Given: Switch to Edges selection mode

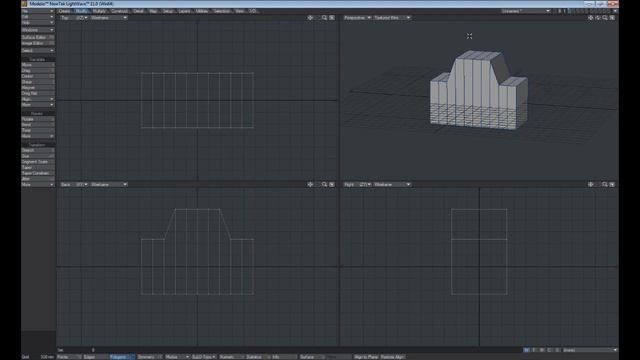Looking at the screenshot, I should click(95, 357).
